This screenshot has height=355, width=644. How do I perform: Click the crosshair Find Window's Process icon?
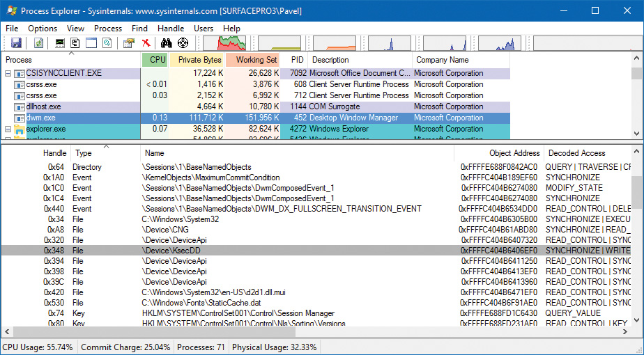183,43
